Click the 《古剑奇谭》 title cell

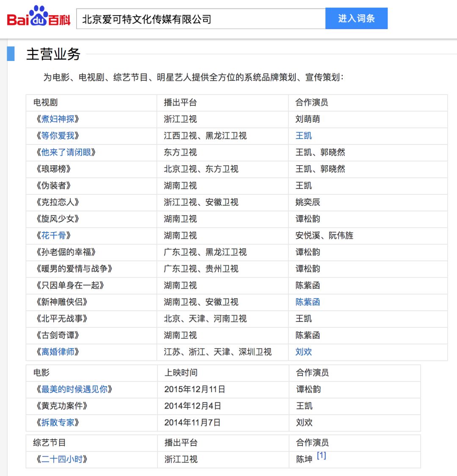(x=58, y=335)
